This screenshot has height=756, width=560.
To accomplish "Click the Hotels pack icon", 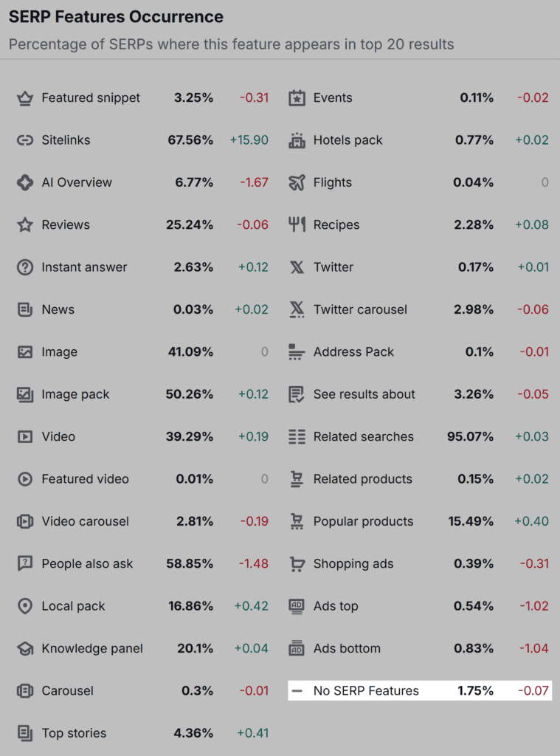I will point(296,140).
